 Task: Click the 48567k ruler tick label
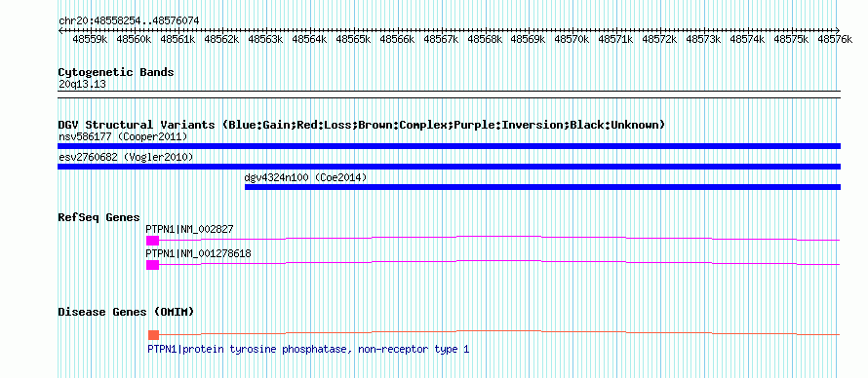tap(441, 40)
